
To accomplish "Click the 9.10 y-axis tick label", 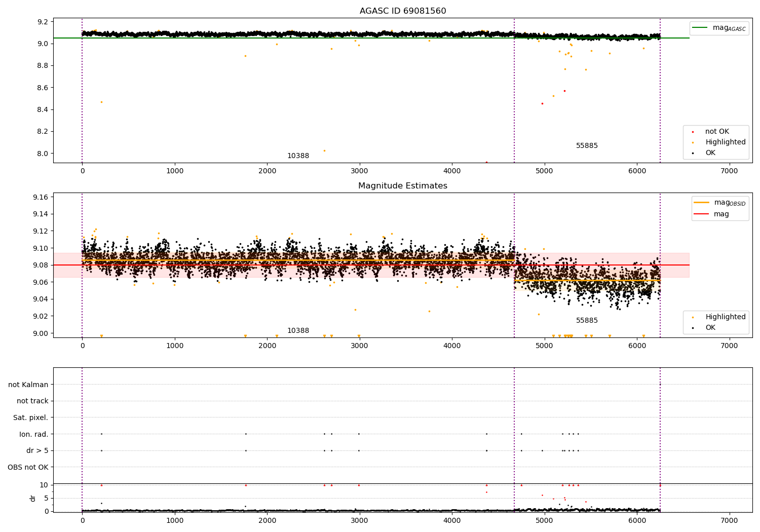I will pyautogui.click(x=41, y=248).
